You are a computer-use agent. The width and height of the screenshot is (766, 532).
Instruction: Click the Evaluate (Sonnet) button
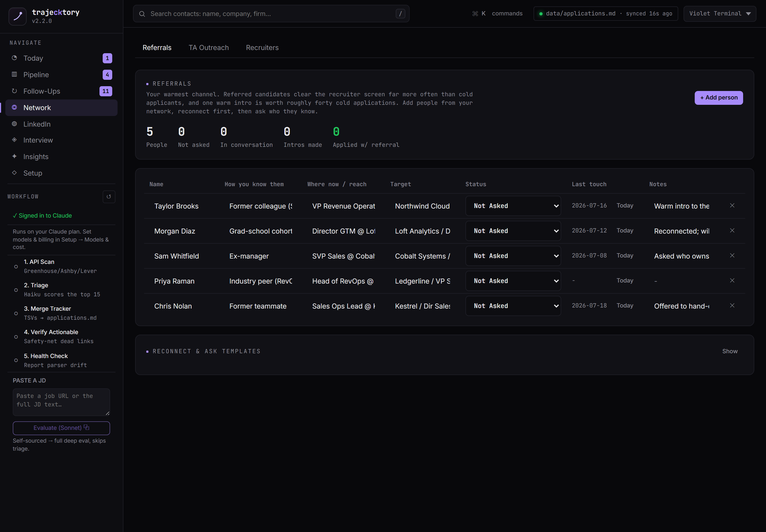[61, 428]
